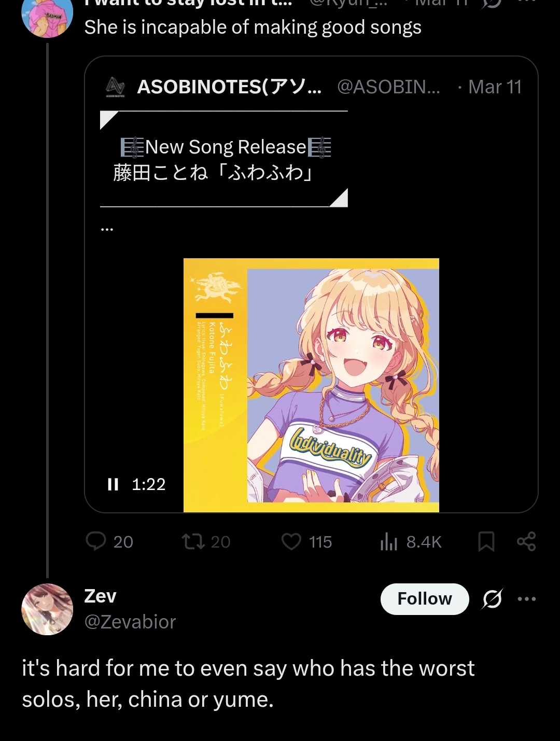Open Zev's profile picture
This screenshot has height=741, width=560.
47,609
